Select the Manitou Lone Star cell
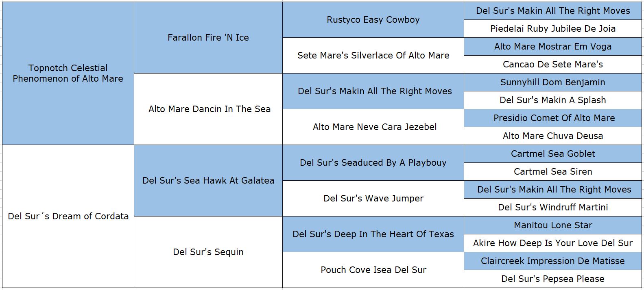 coord(552,225)
